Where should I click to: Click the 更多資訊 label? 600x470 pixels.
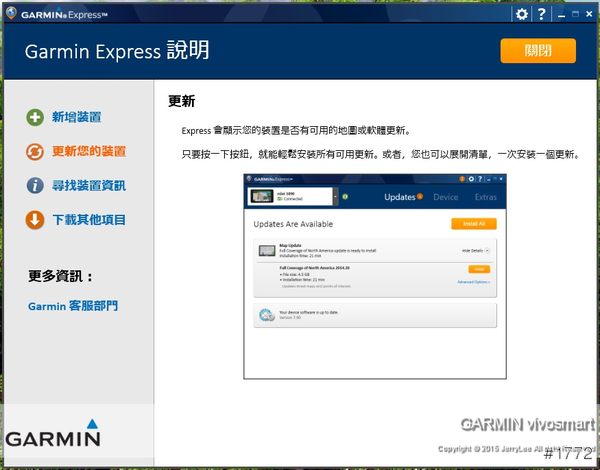60,276
